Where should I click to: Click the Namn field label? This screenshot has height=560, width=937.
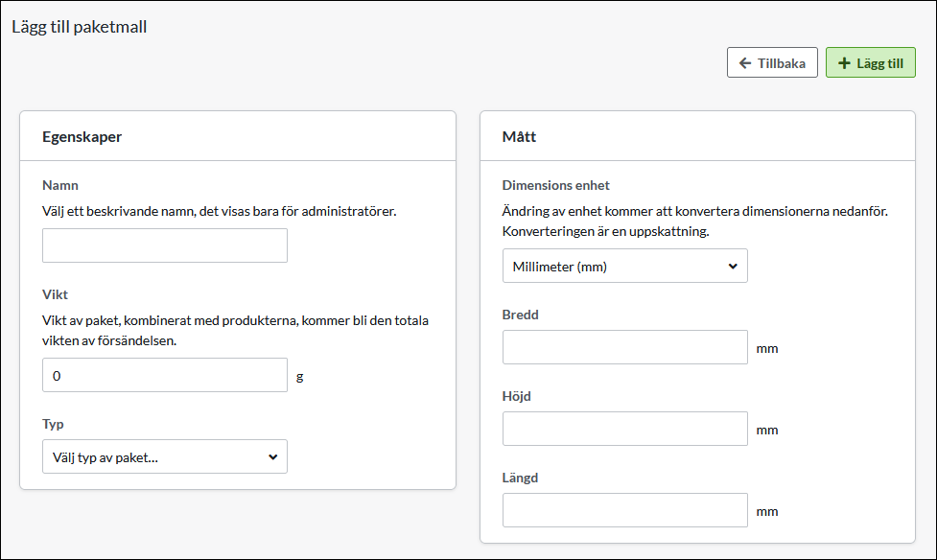tap(60, 185)
